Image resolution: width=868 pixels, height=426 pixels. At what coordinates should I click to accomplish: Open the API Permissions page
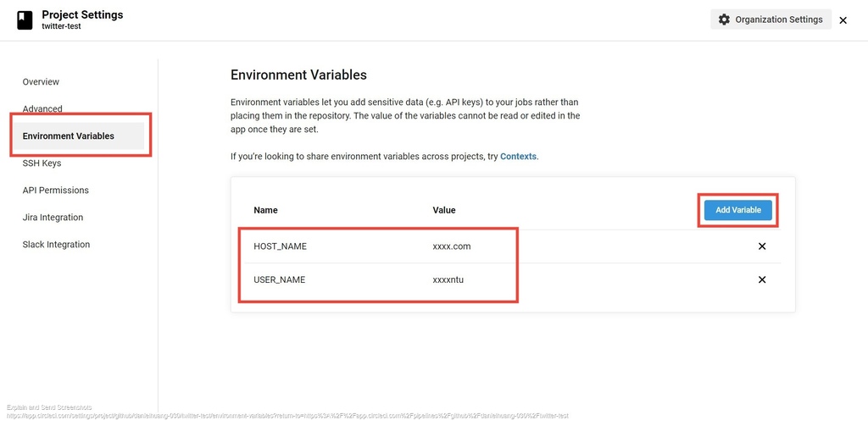(56, 191)
